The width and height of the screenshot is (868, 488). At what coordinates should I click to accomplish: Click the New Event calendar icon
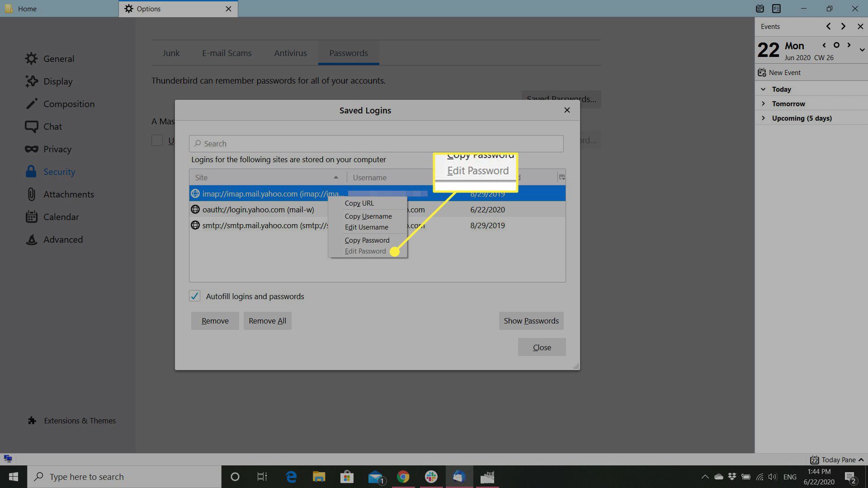coord(762,72)
